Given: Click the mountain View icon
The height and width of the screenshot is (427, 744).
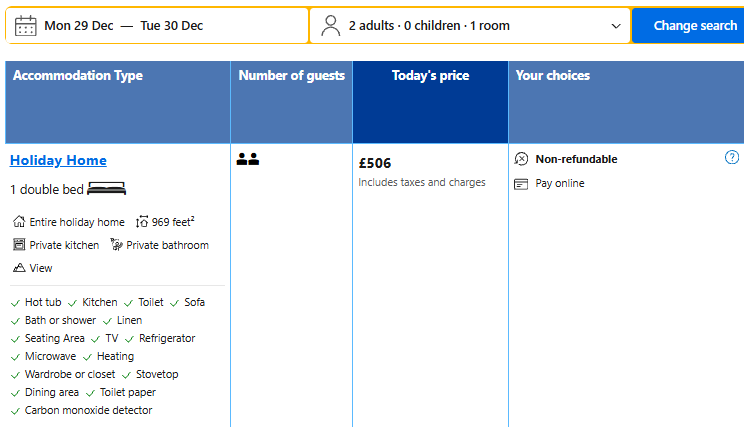Looking at the screenshot, I should [x=19, y=268].
